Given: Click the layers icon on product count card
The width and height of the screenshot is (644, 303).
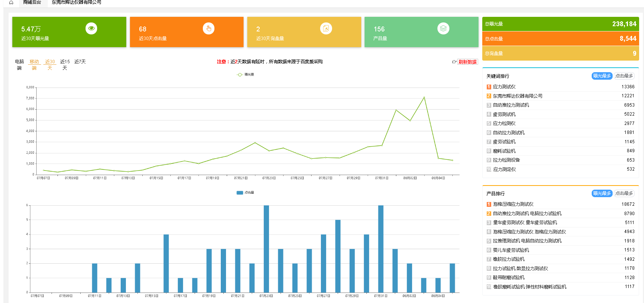Looking at the screenshot, I should (443, 28).
